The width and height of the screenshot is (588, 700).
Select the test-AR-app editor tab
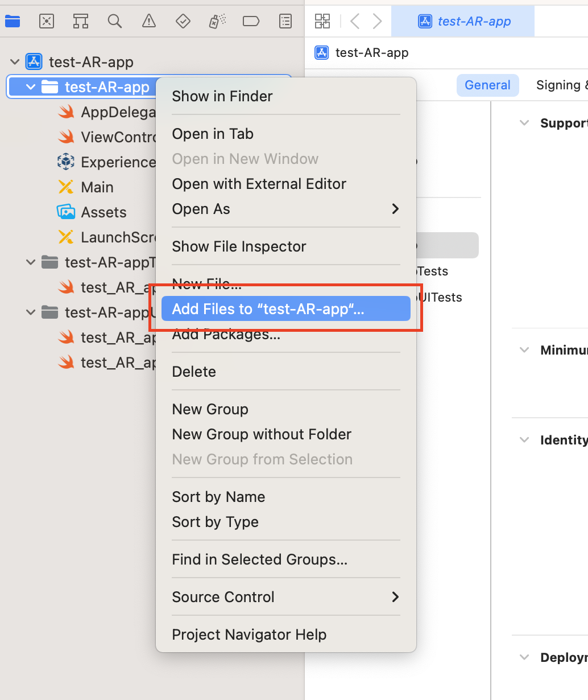pyautogui.click(x=463, y=22)
